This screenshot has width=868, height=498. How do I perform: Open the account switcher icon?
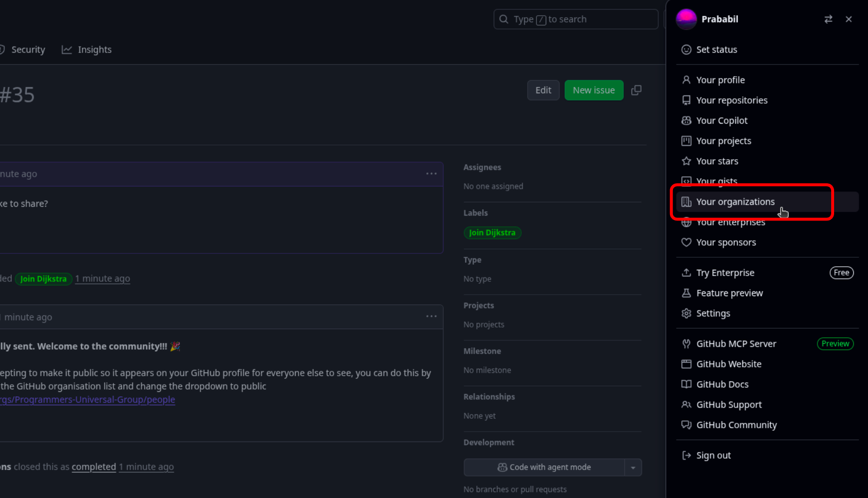point(829,19)
